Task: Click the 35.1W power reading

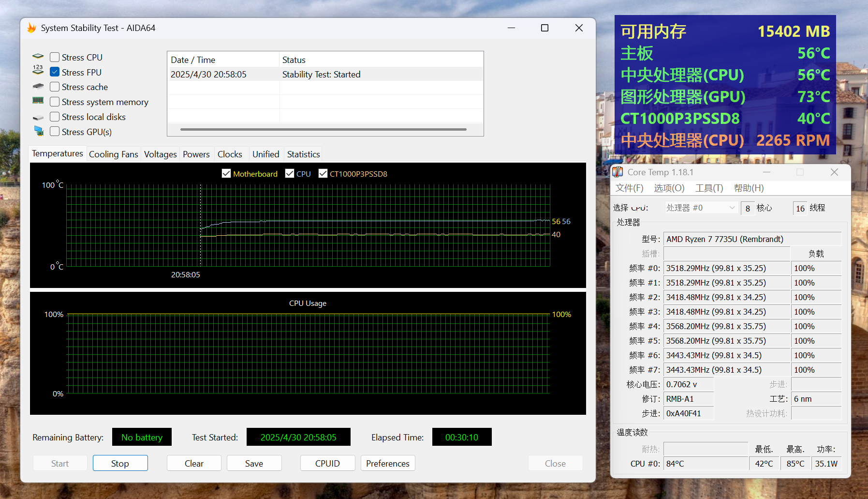Action: (826, 464)
